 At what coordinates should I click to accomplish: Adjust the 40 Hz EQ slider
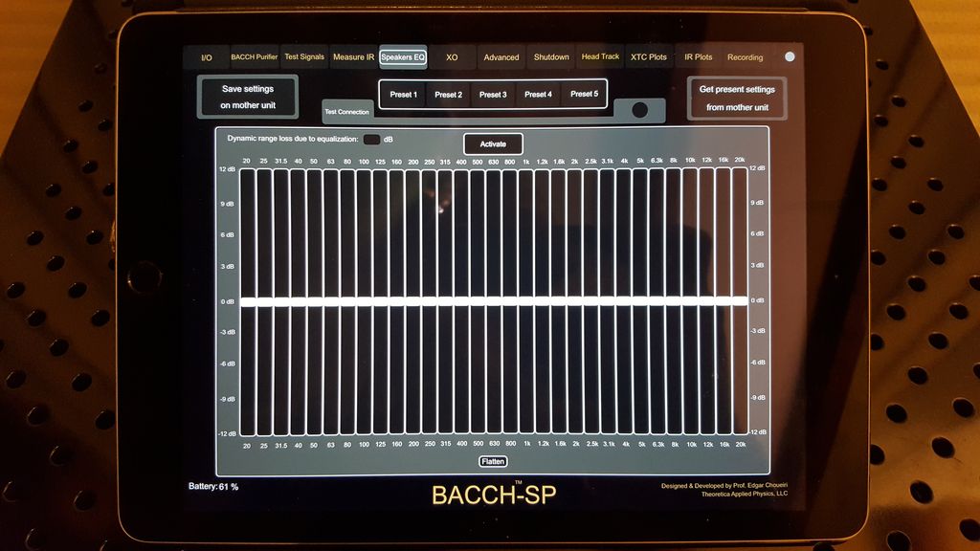(298, 301)
